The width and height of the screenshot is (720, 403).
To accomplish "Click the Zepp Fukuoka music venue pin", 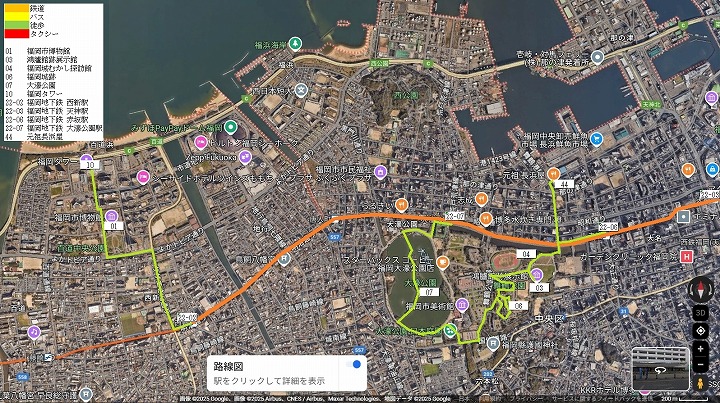I will pyautogui.click(x=245, y=157).
